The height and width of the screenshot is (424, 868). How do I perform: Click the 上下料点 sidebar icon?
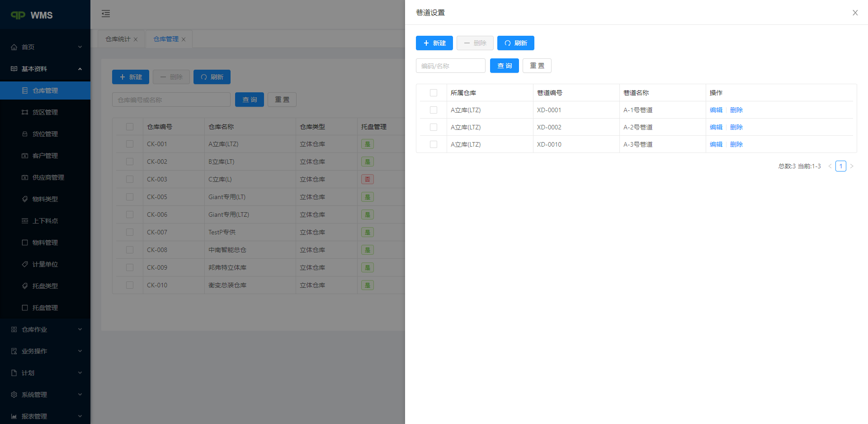tap(25, 221)
